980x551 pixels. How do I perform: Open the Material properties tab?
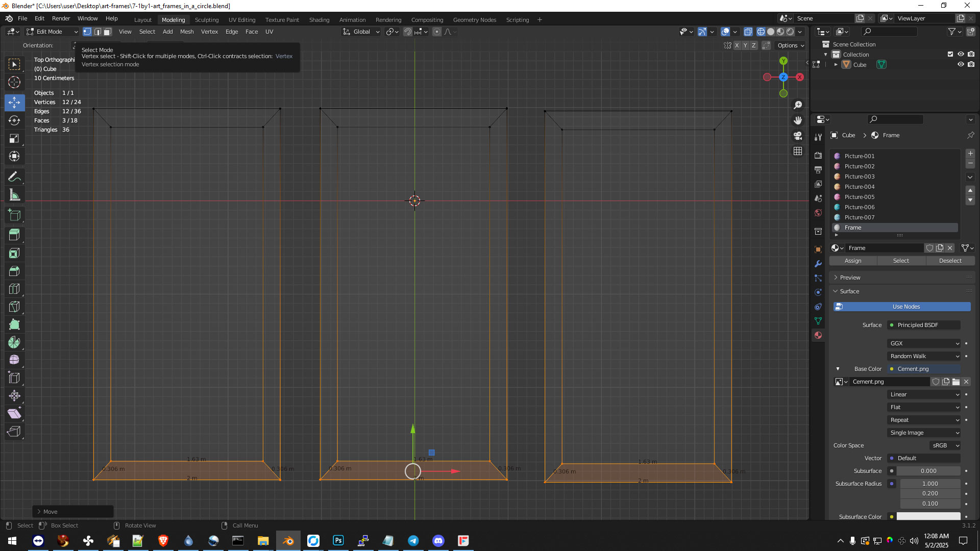pos(818,335)
